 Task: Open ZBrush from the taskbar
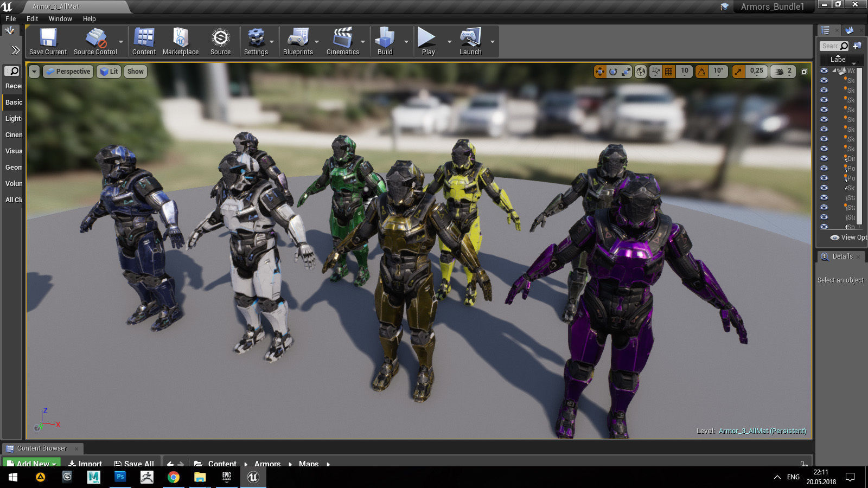pos(146,477)
